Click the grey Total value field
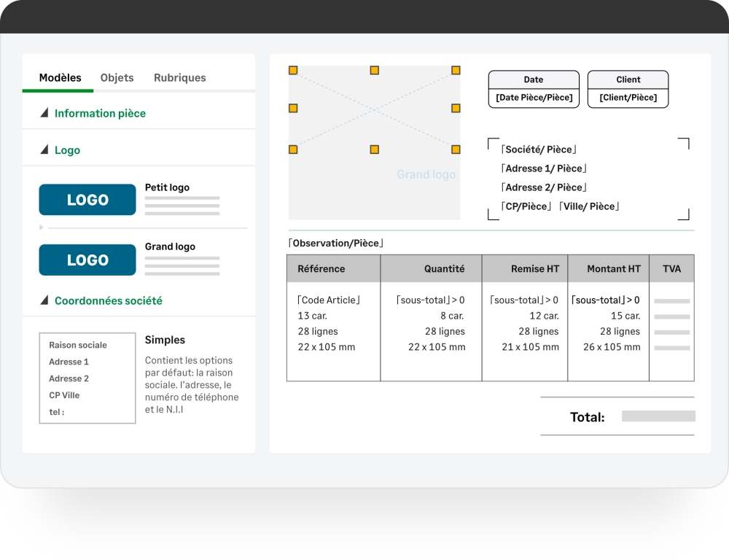Screen dimensions: 729x560 pos(658,416)
